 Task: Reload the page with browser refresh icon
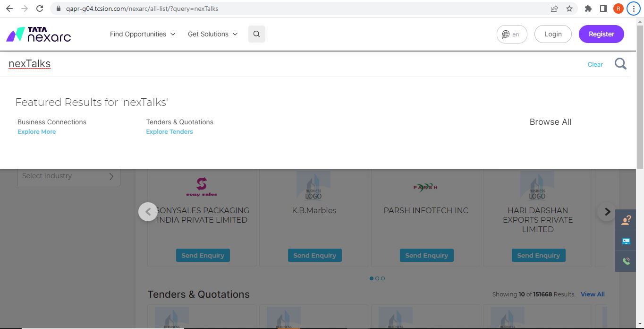[40, 9]
